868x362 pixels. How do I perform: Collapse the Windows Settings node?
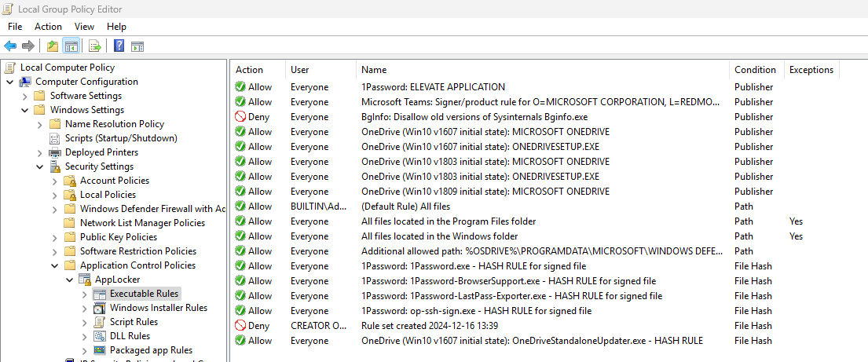(25, 110)
